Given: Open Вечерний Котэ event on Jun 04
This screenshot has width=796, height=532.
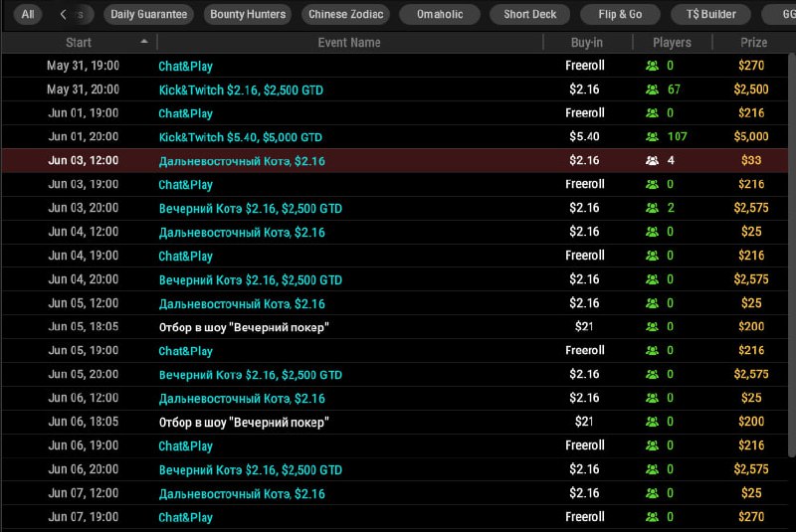Looking at the screenshot, I should point(251,280).
